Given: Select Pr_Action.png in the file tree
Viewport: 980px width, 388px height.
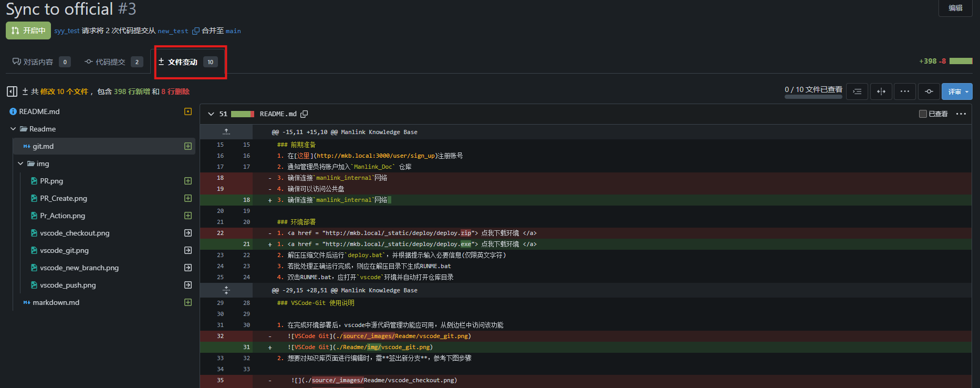Looking at the screenshot, I should click(62, 216).
